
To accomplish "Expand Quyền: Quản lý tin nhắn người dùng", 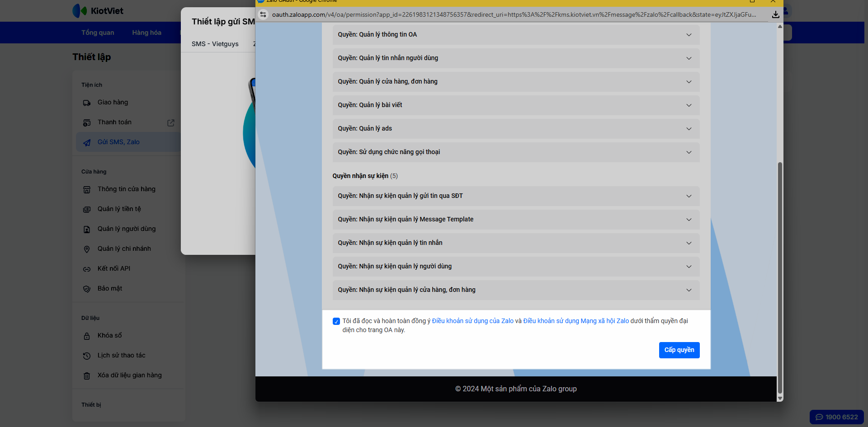I will pyautogui.click(x=516, y=58).
